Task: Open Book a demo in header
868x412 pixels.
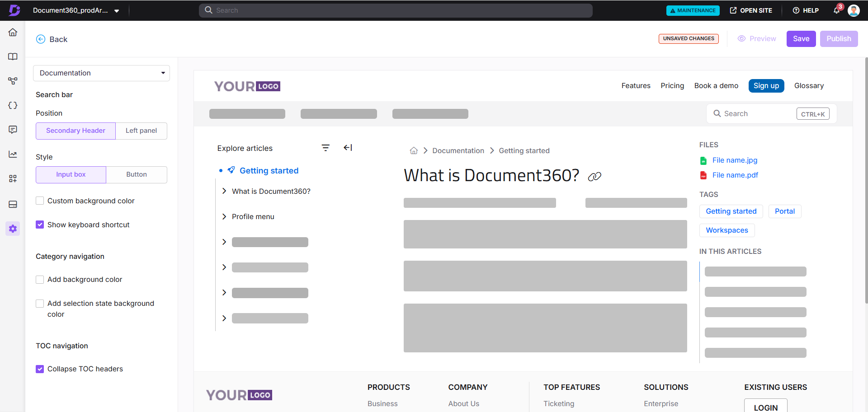Action: 716,86
